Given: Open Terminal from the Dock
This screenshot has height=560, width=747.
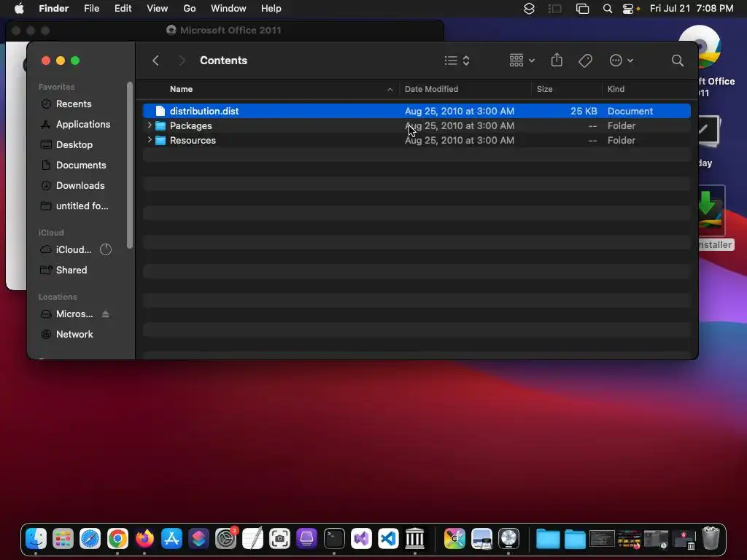Looking at the screenshot, I should 334,539.
